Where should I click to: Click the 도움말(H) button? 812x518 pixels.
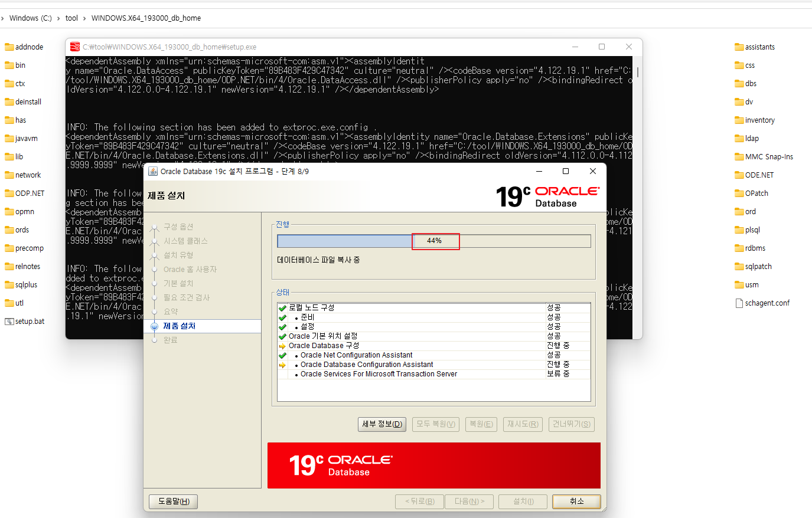pos(173,501)
